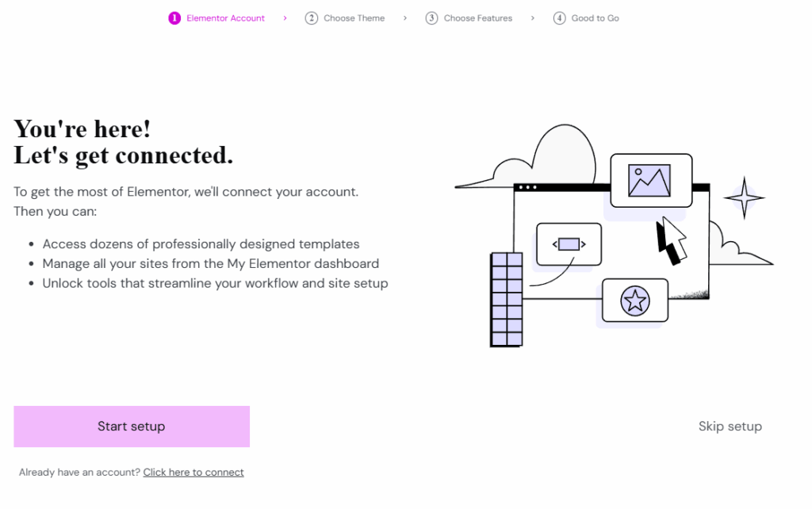Click the step 1 number circle
Image resolution: width=812 pixels, height=509 pixels.
tap(174, 18)
